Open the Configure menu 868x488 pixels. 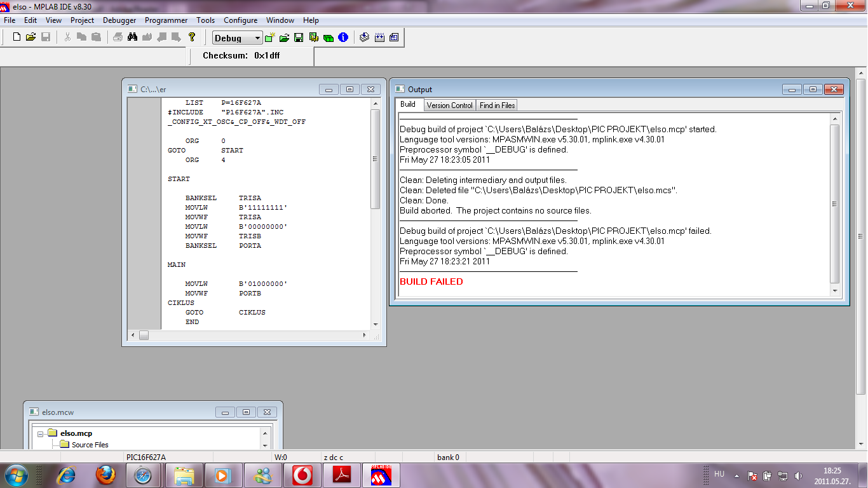pyautogui.click(x=241, y=20)
